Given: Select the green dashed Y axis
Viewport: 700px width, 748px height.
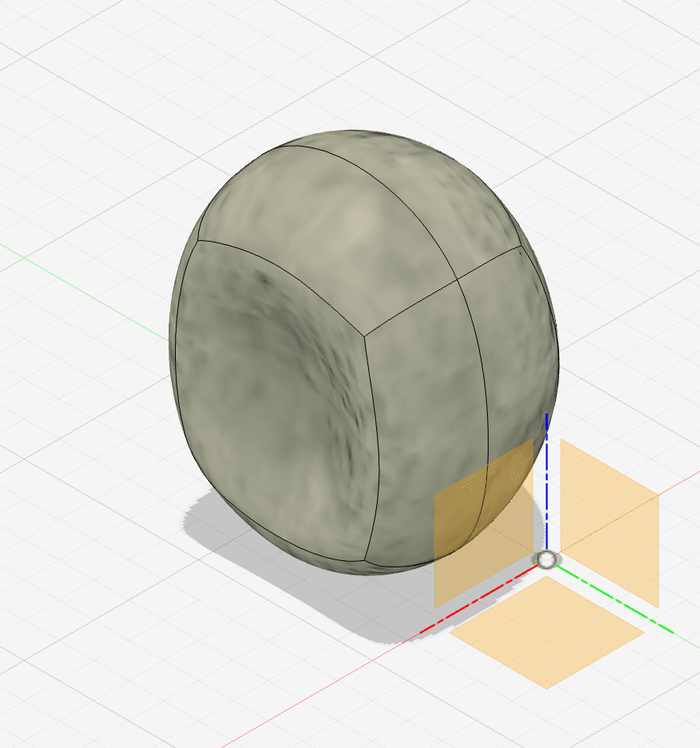Looking at the screenshot, I should point(614,600).
